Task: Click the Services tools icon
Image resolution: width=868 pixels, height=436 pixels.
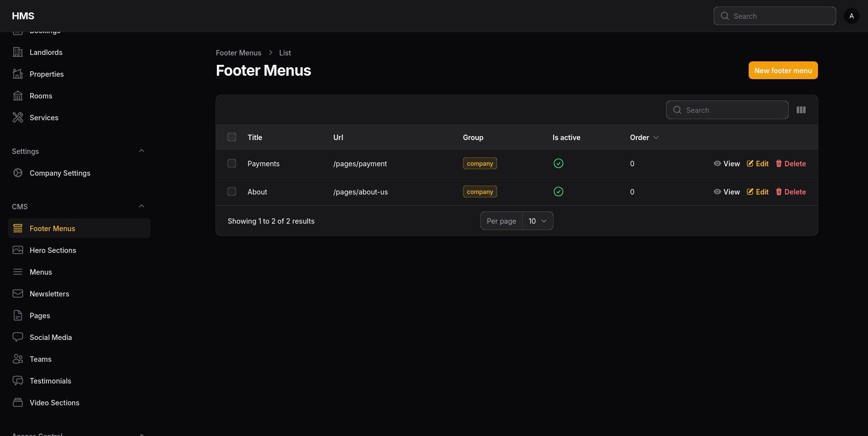Action: [x=18, y=118]
